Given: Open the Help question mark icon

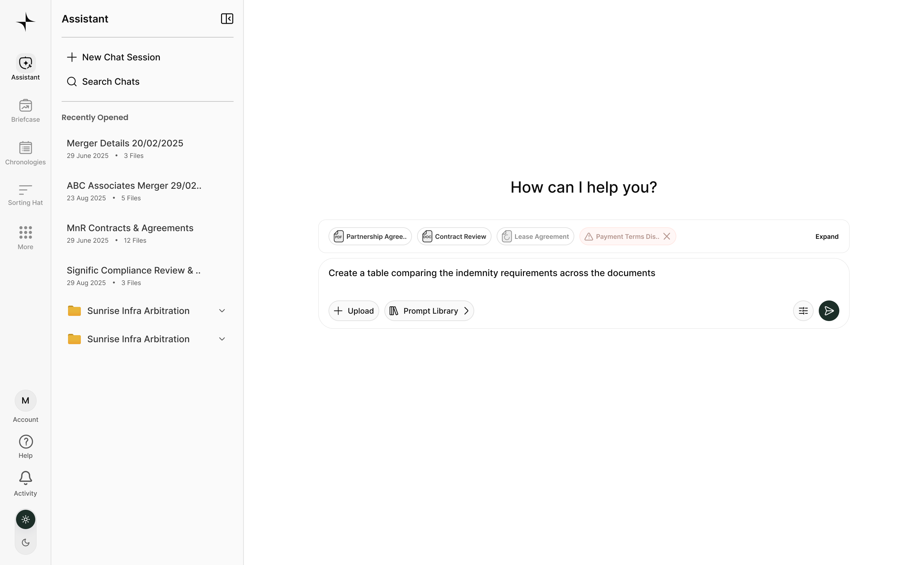Looking at the screenshot, I should (25, 447).
